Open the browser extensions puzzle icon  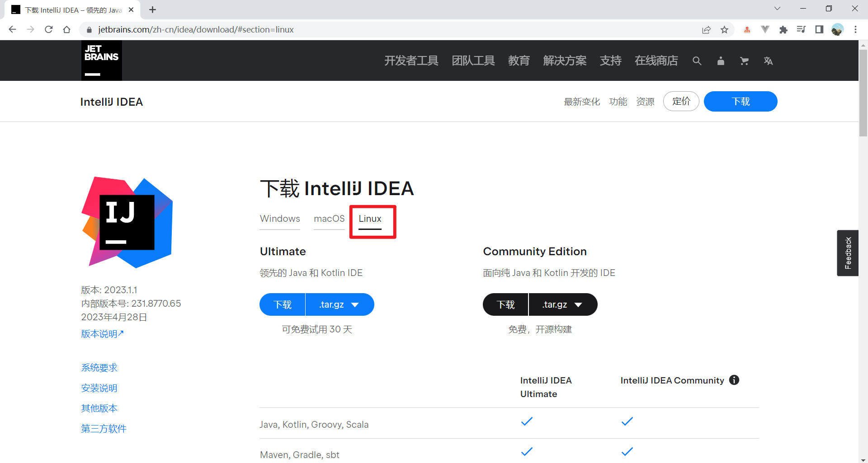[x=784, y=29]
